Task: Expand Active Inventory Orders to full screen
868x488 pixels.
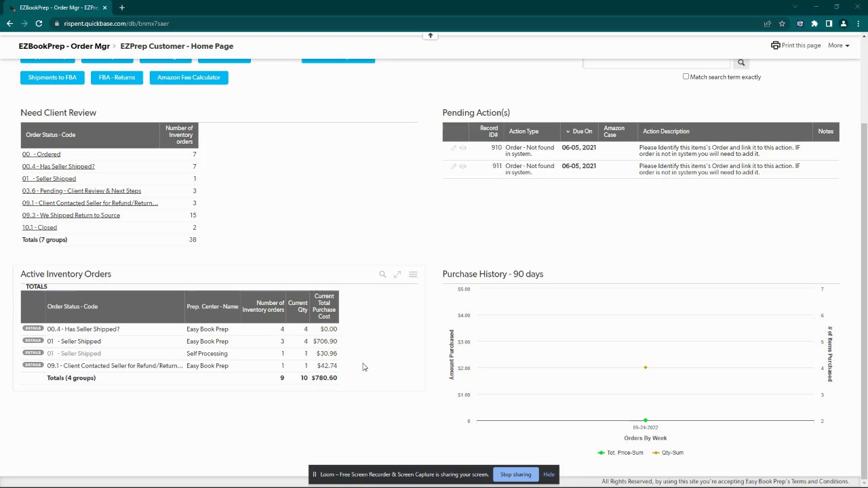Action: click(x=397, y=274)
